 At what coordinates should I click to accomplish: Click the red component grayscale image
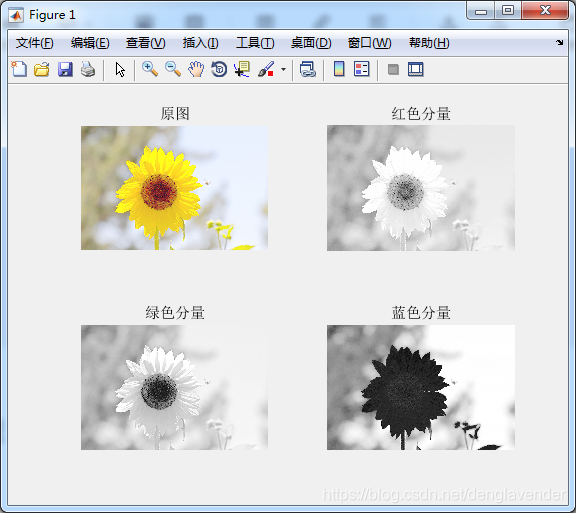coord(421,188)
